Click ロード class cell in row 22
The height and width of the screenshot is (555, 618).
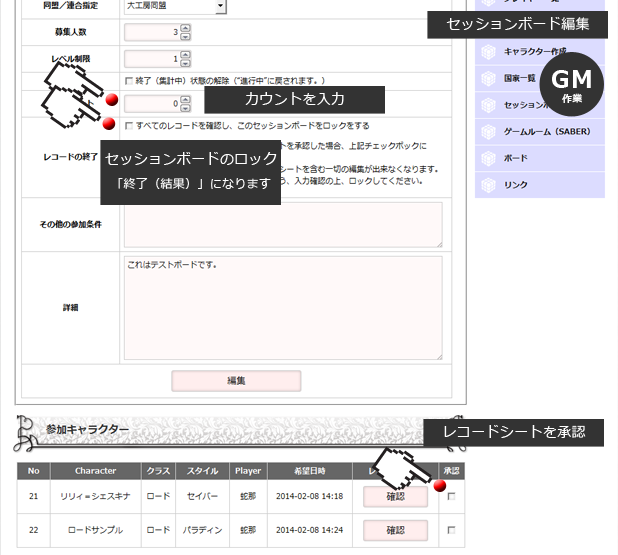(x=158, y=530)
